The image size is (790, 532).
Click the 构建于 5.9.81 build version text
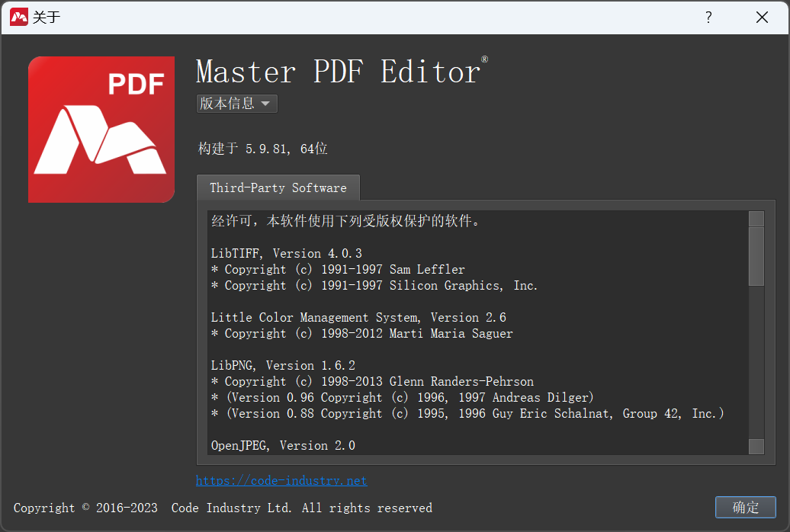click(x=263, y=149)
